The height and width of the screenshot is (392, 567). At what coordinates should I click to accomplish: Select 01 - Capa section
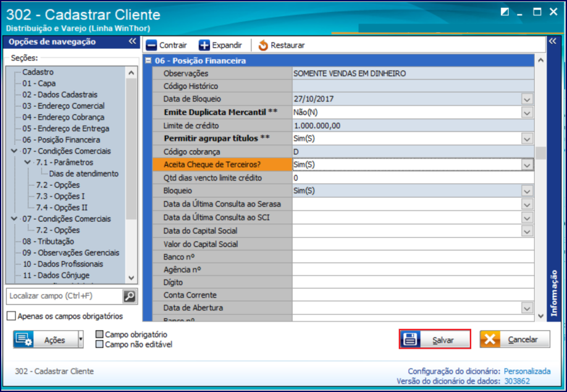click(39, 83)
